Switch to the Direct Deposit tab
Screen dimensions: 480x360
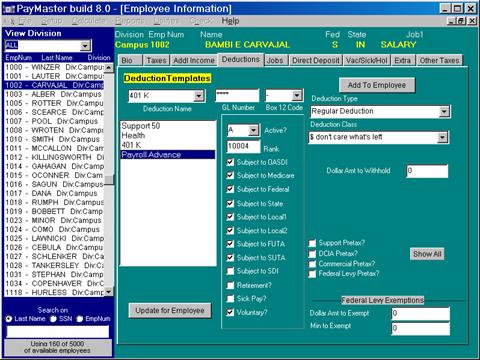coord(316,61)
